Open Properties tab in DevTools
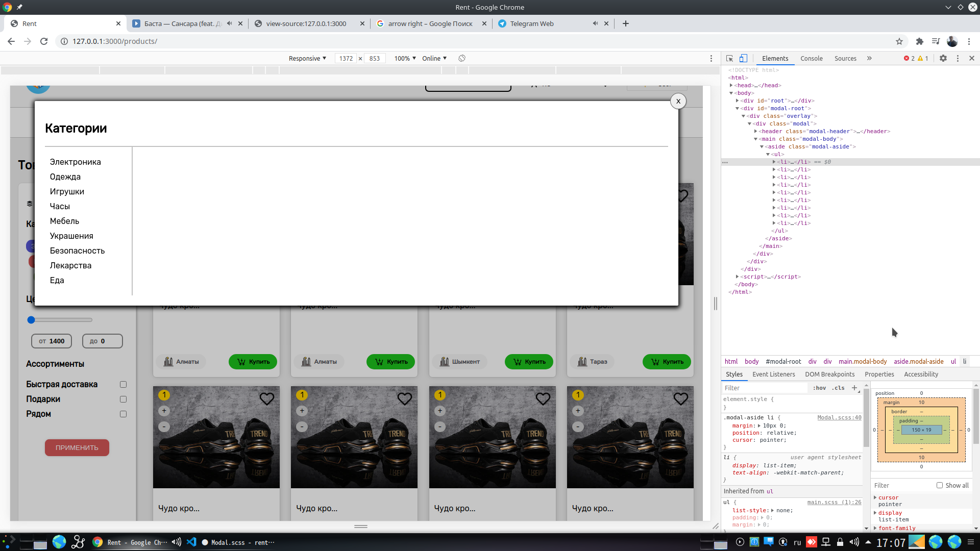 pyautogui.click(x=879, y=374)
